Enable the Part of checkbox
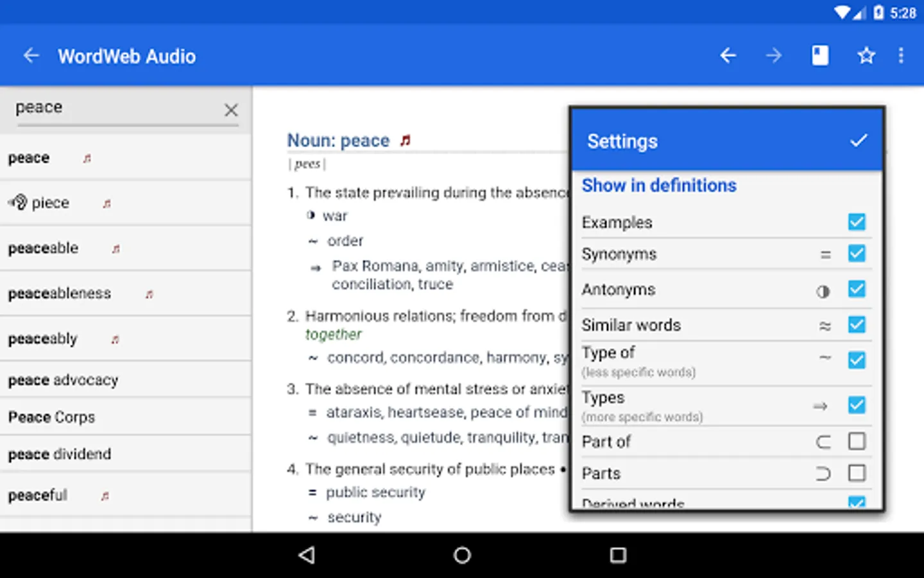This screenshot has height=578, width=924. point(857,441)
